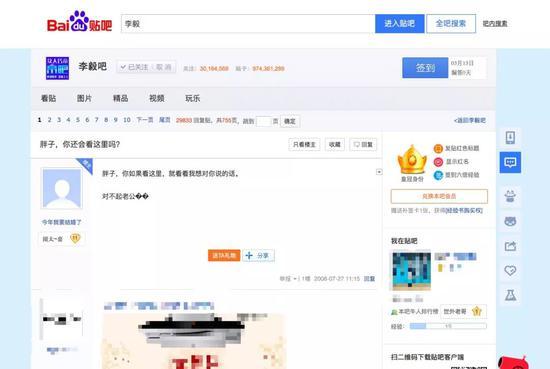The height and width of the screenshot is (369, 550).
Task: Open the lab flask sidebar icon
Action: 510,295
